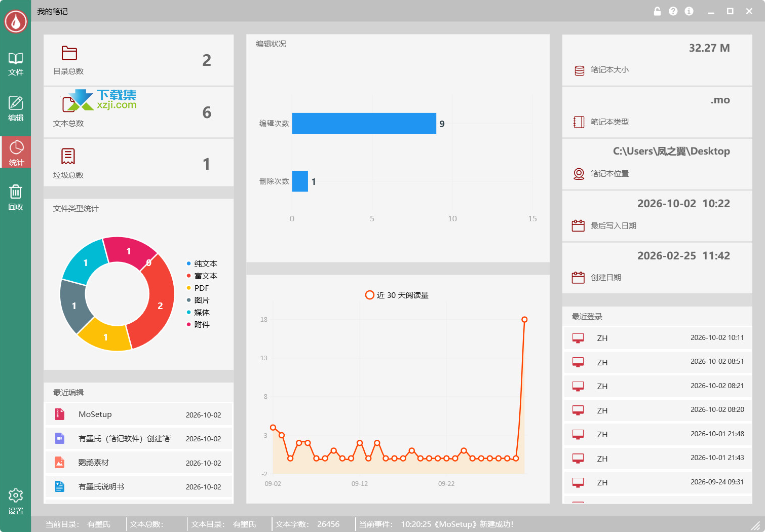
Task: Click the 文本字数 26456 status entry
Action: [308, 524]
